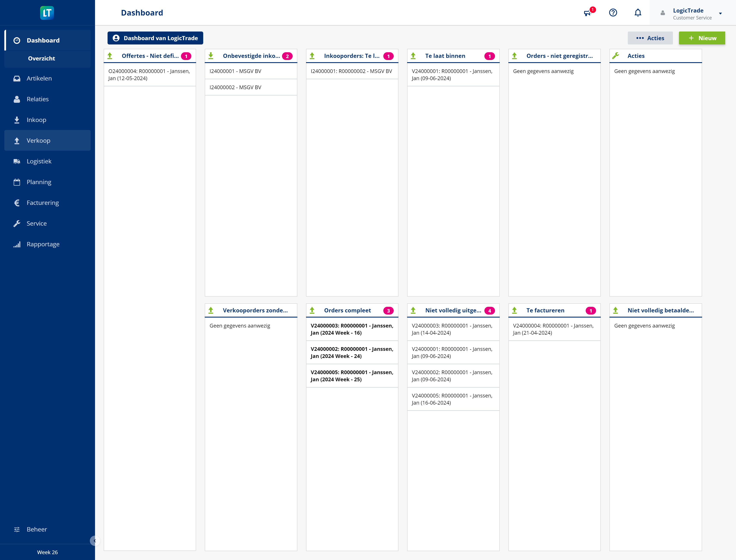
Task: Click the Planning calendar icon
Action: pyautogui.click(x=17, y=182)
